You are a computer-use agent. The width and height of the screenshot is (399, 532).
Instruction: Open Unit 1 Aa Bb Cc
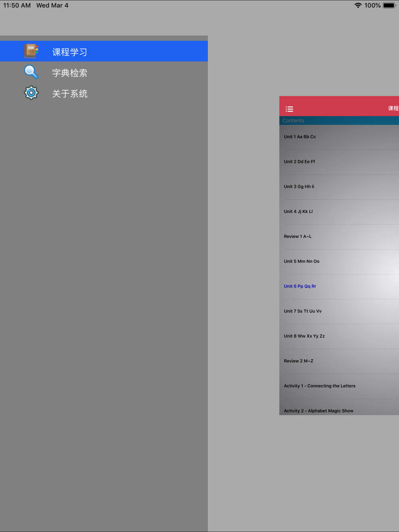coord(339,137)
